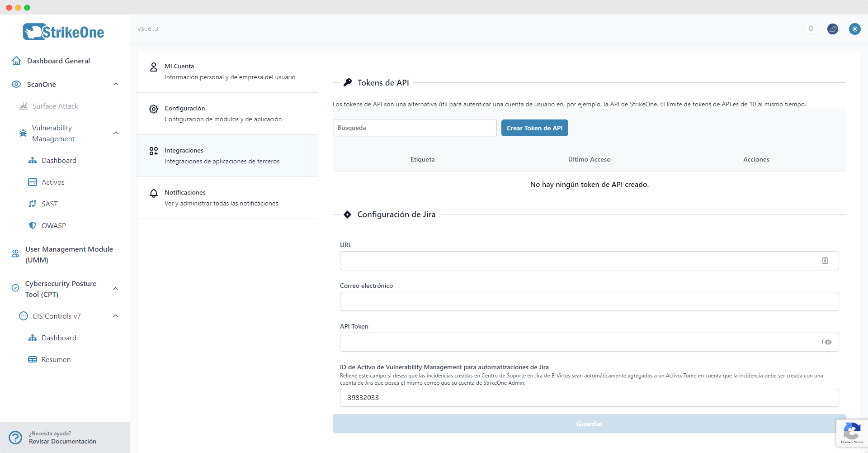This screenshot has height=453, width=868.
Task: Click the CIS Controls v7 circle icon
Action: click(24, 316)
